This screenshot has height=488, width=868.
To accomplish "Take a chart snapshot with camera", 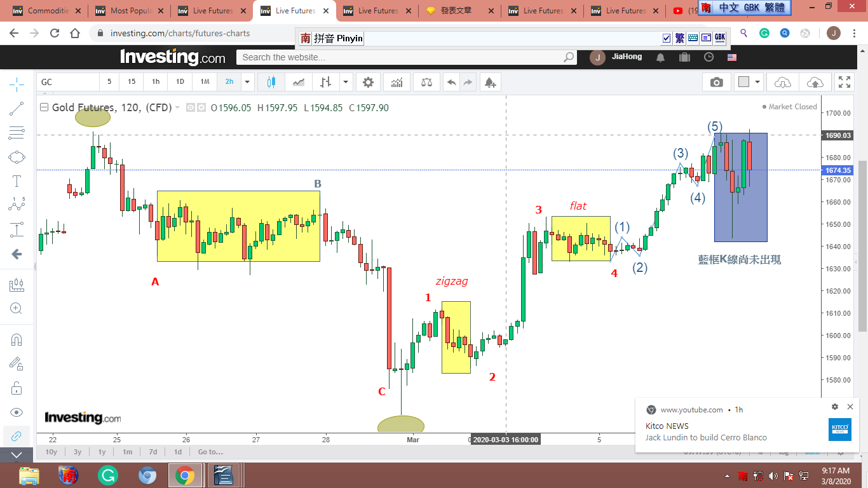I will point(716,82).
